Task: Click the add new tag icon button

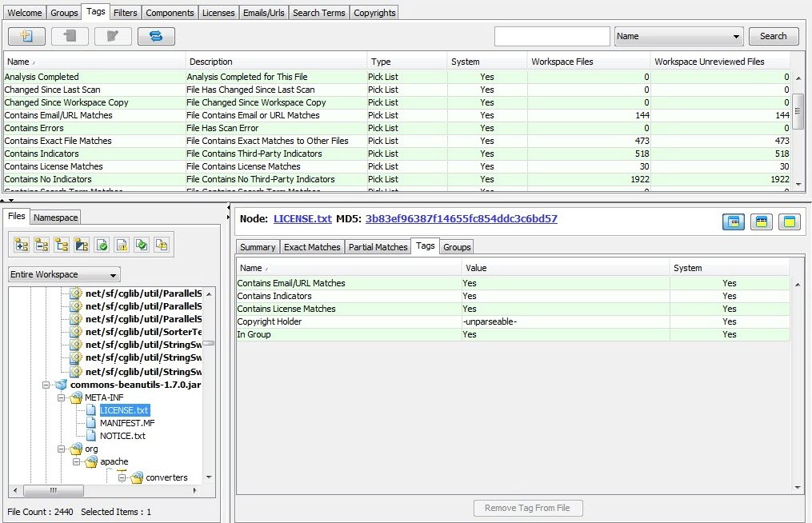Action: [26, 36]
